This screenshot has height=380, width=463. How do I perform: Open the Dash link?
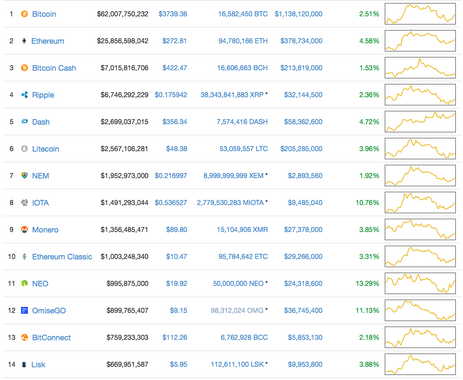(41, 122)
